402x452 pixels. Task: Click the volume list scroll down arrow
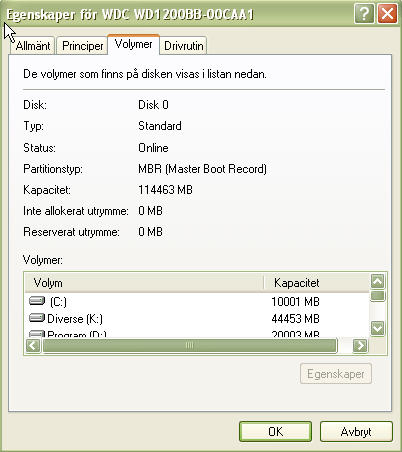[378, 329]
